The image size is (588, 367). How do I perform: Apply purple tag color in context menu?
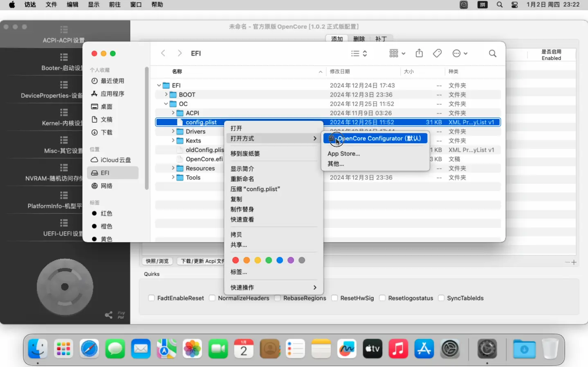[x=291, y=260]
